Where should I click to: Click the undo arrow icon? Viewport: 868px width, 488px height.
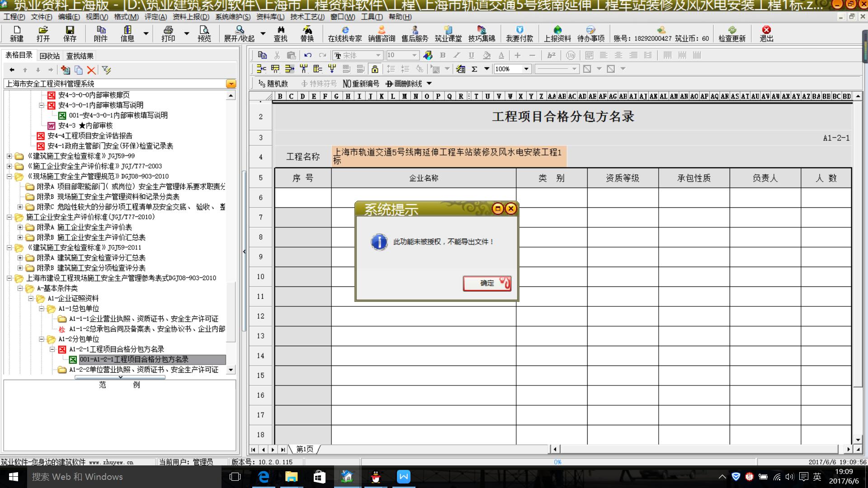pos(308,55)
